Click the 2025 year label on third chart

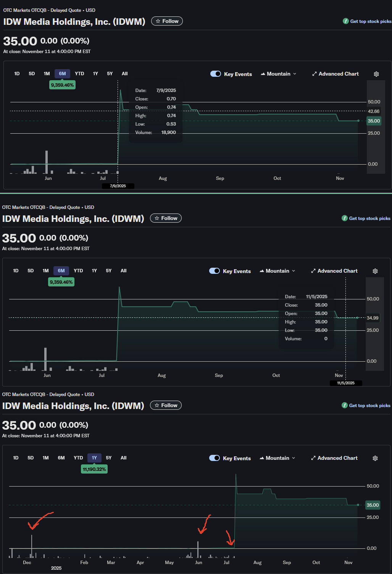point(56,568)
